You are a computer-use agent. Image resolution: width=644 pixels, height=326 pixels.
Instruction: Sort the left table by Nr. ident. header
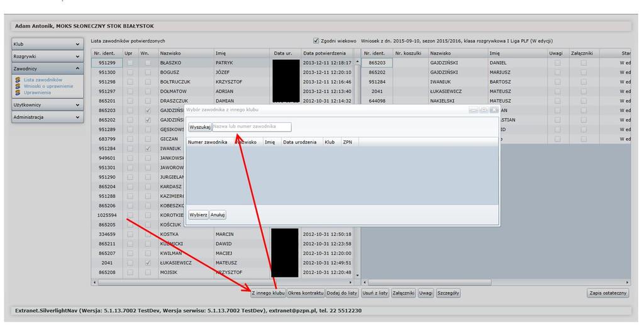107,53
